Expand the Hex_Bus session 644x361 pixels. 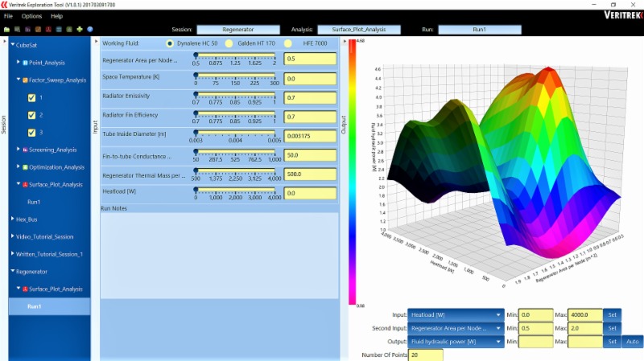(13, 219)
